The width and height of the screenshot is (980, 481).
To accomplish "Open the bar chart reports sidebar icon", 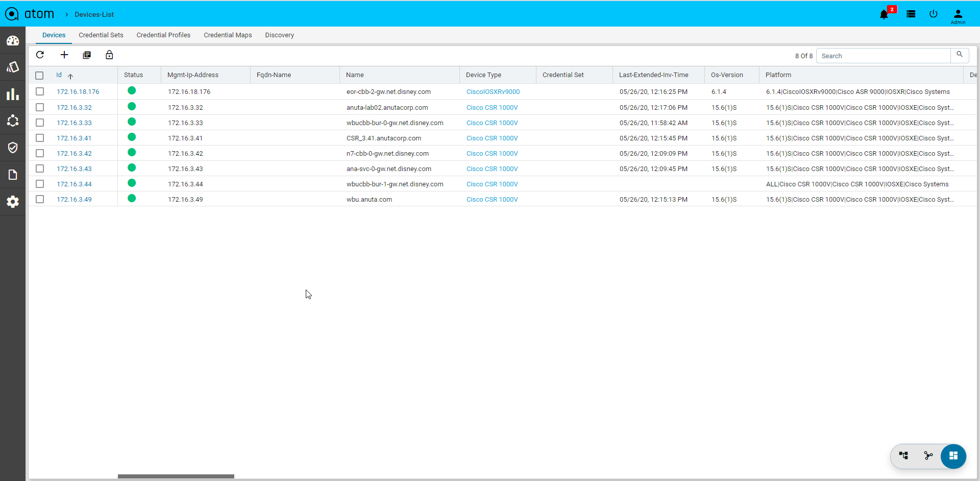I will (x=13, y=94).
